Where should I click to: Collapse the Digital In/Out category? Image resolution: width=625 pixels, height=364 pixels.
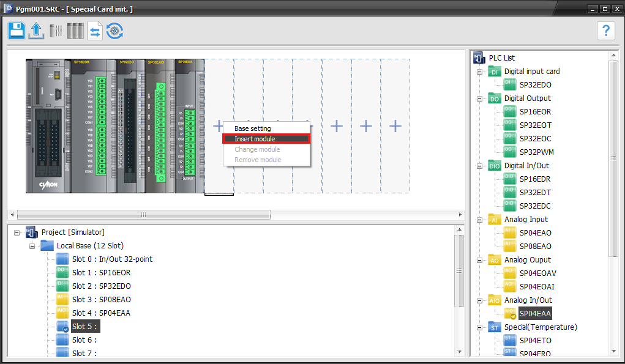[x=479, y=166]
